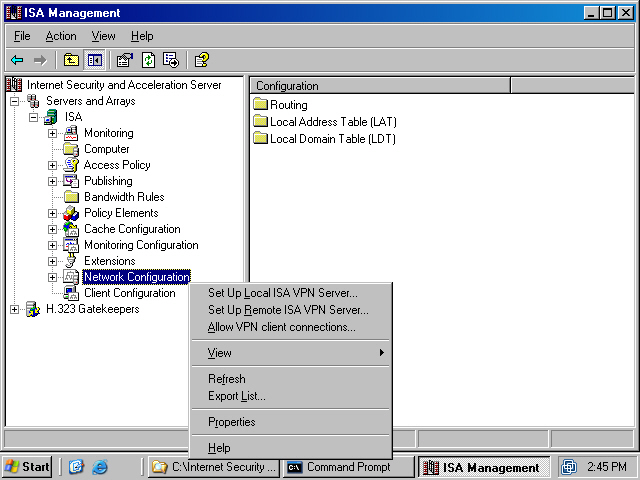Open the File menu
Viewport: 640px width, 480px height.
pyautogui.click(x=22, y=36)
